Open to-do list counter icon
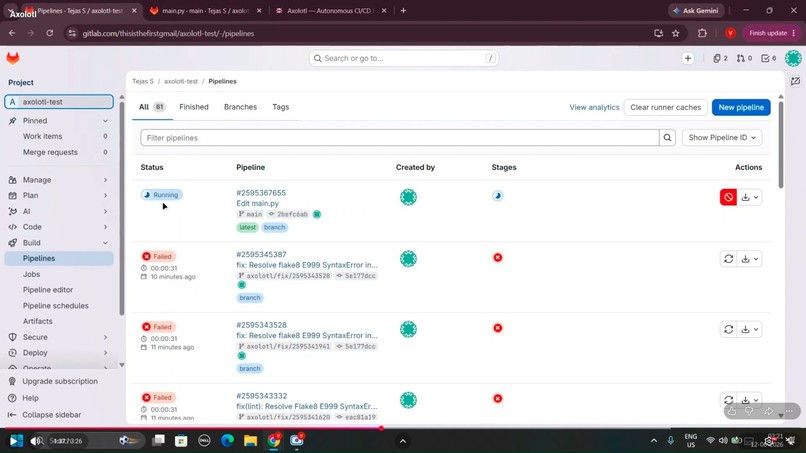806x453 pixels. (768, 59)
